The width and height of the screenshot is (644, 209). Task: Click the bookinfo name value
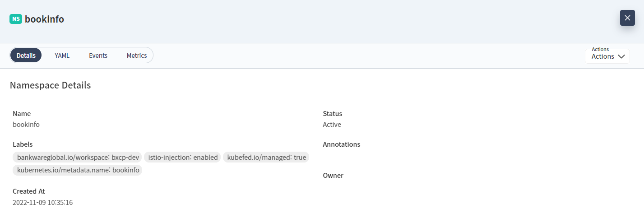(x=26, y=124)
